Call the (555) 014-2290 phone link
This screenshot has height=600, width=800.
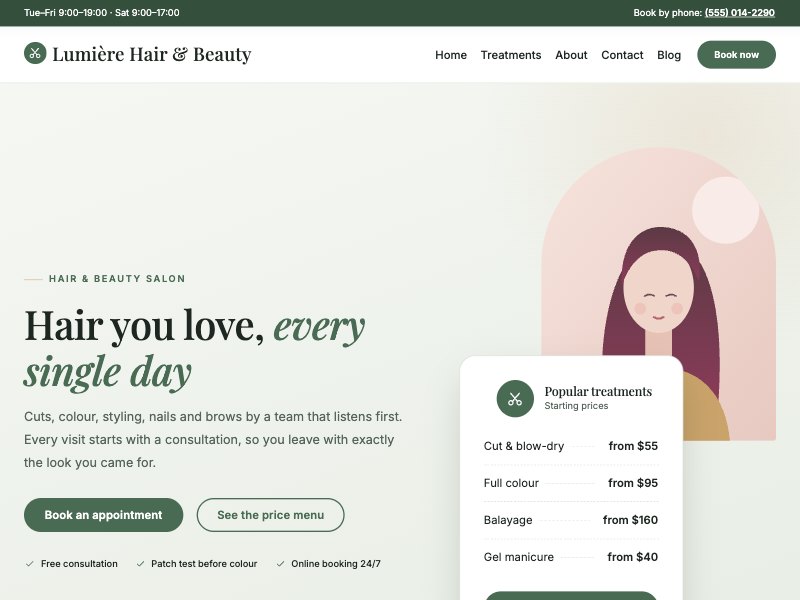pyautogui.click(x=739, y=13)
